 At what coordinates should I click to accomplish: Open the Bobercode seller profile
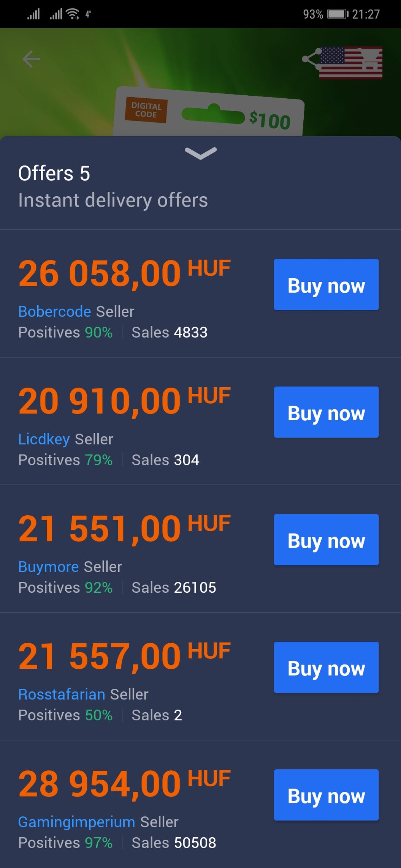pos(55,311)
